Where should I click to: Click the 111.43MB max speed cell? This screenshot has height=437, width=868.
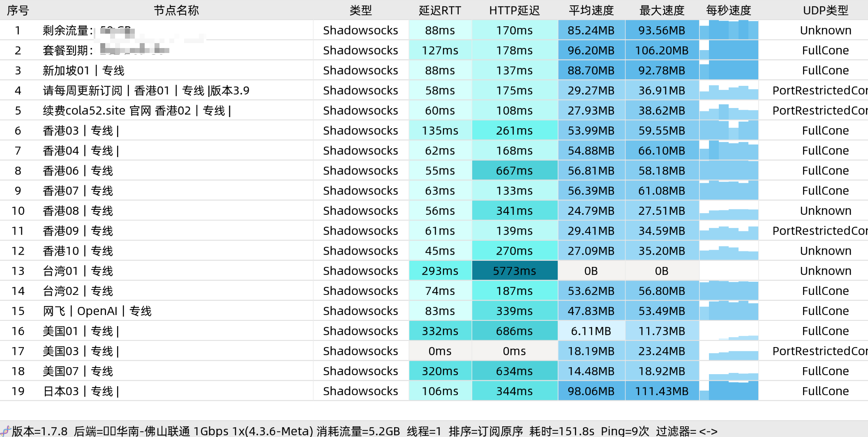tap(662, 391)
